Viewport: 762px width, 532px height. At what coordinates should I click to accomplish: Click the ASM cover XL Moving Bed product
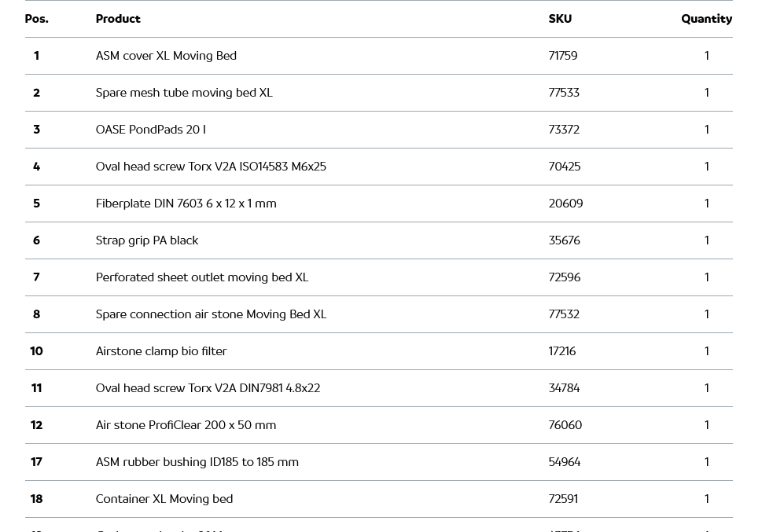[166, 56]
